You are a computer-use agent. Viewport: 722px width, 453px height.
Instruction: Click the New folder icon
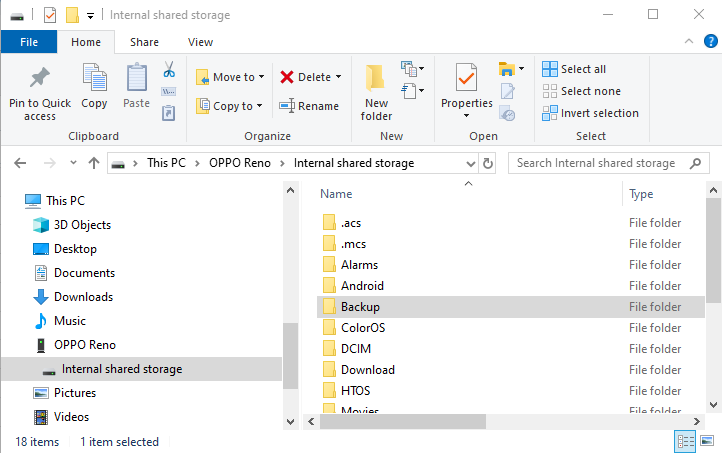[x=376, y=78]
